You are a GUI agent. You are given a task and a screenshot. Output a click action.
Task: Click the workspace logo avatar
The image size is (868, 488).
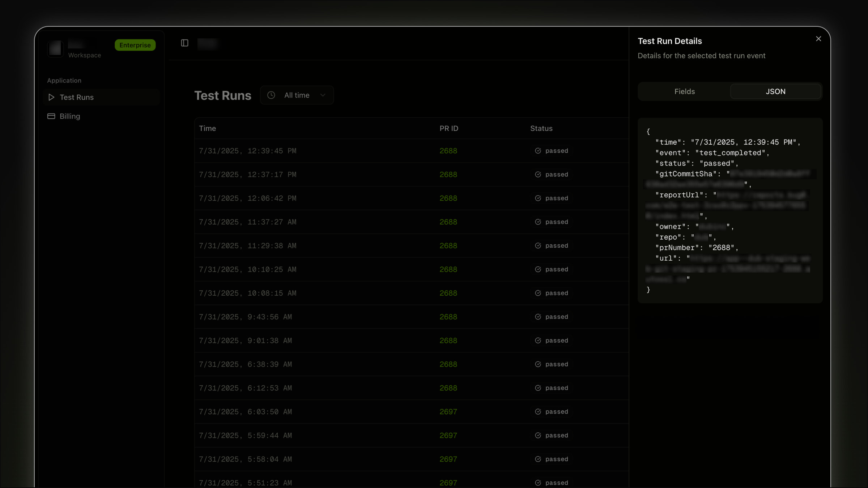55,48
